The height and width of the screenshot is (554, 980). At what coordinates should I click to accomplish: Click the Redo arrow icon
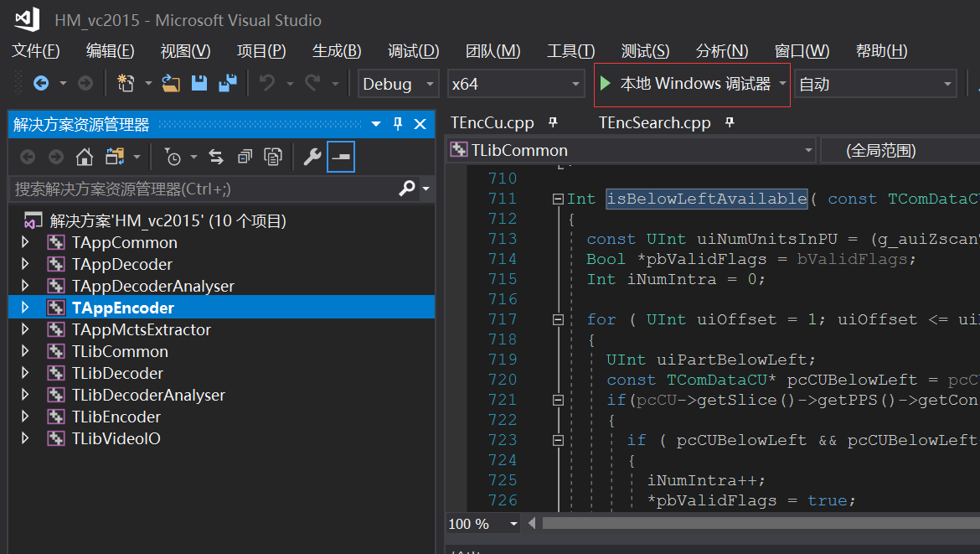(312, 83)
